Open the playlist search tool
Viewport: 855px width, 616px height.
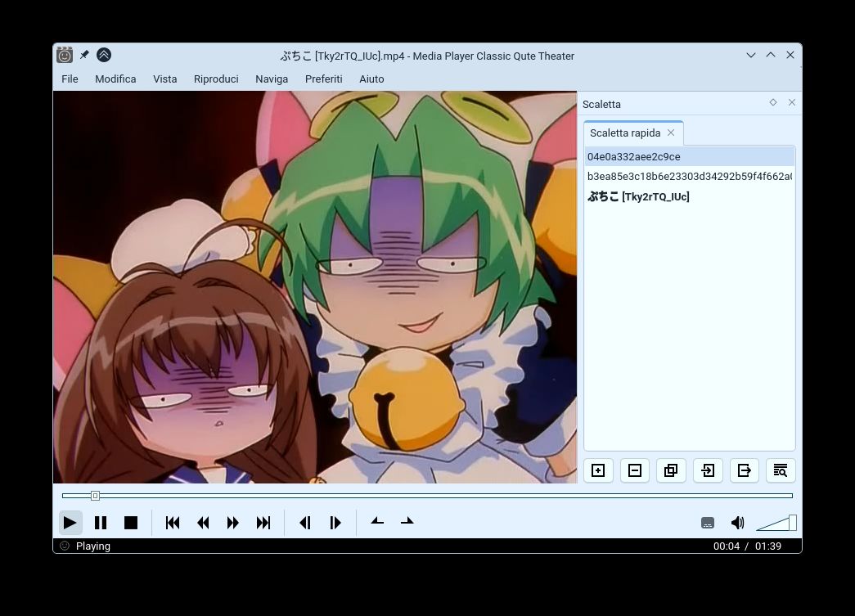coord(780,470)
